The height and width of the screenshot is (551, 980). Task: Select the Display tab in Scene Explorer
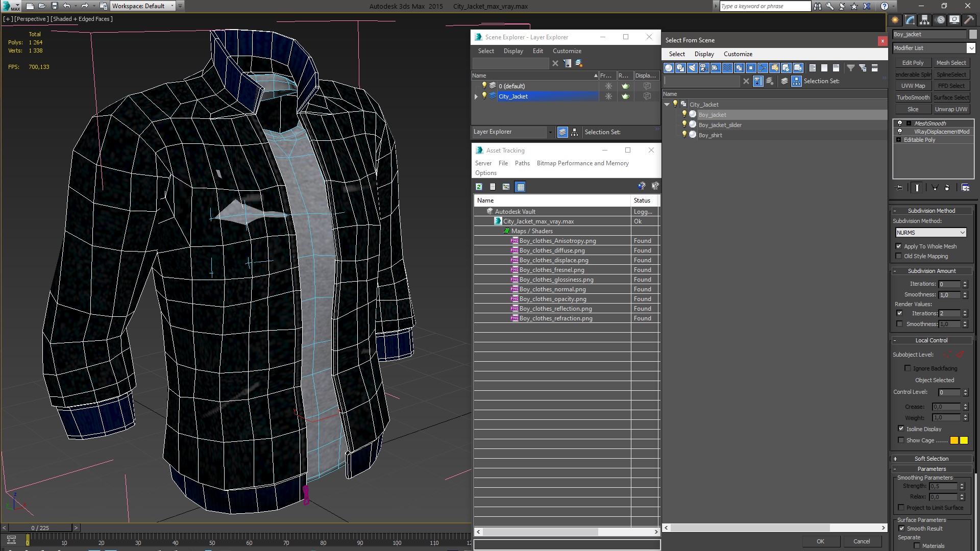[x=513, y=51]
